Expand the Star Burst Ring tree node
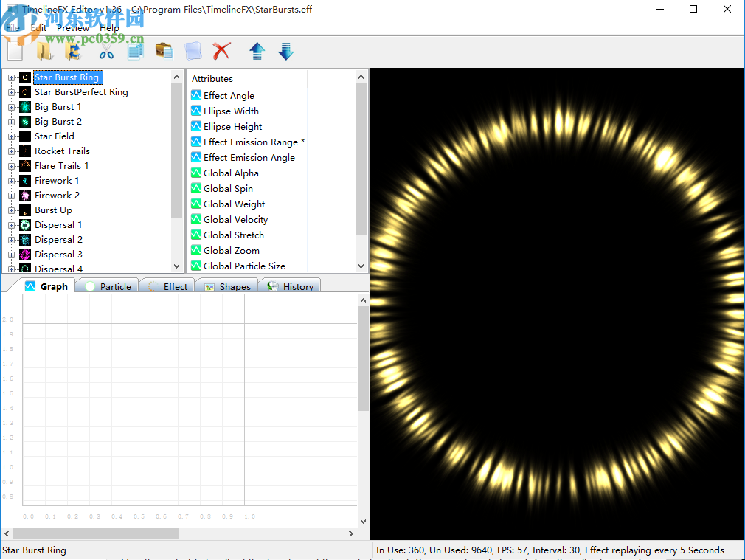 (11, 77)
